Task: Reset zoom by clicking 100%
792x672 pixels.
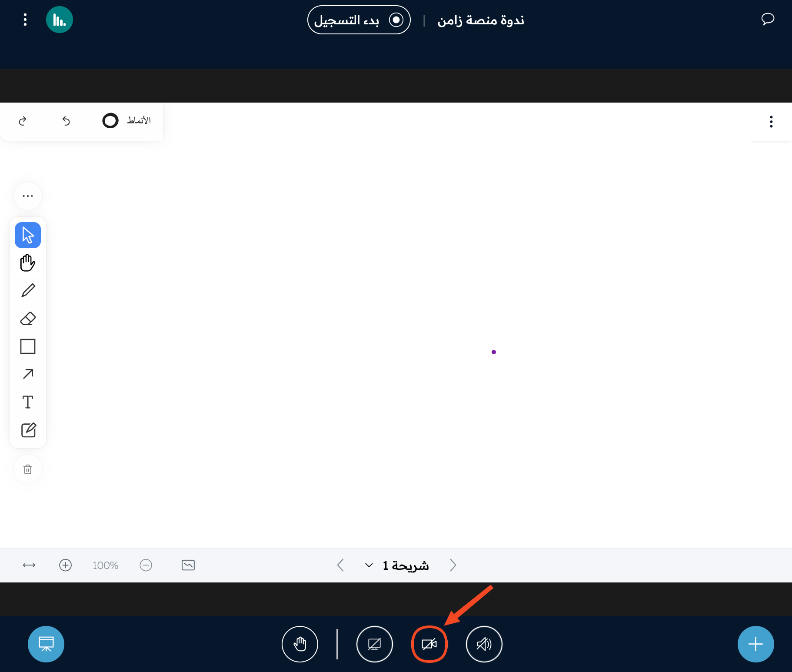Action: coord(105,566)
